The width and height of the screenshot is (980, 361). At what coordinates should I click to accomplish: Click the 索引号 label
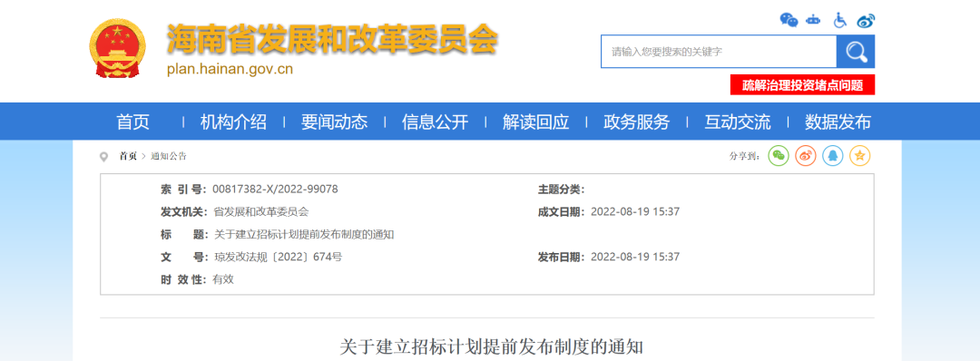[183, 190]
